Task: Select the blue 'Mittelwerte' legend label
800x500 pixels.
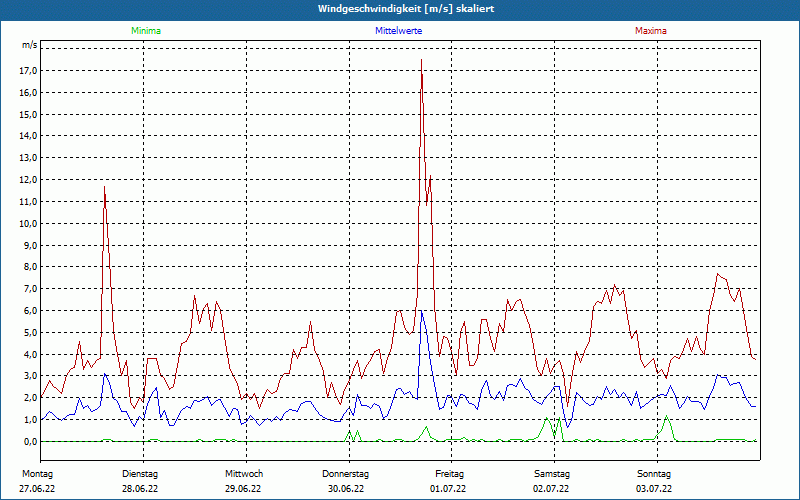Action: pyautogui.click(x=398, y=31)
